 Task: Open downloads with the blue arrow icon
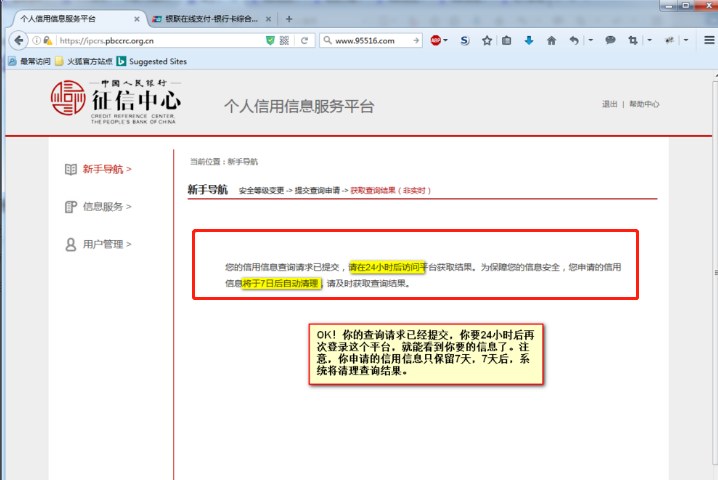[528, 41]
